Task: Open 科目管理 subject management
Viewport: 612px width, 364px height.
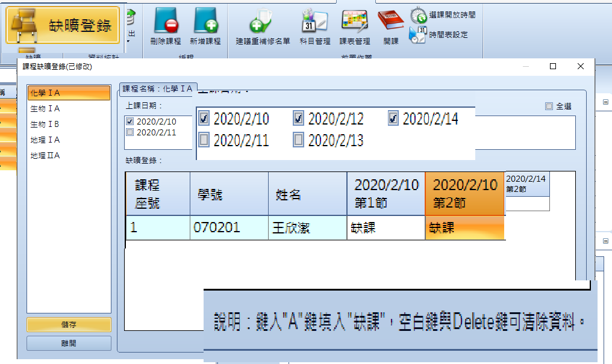Action: pyautogui.click(x=314, y=26)
